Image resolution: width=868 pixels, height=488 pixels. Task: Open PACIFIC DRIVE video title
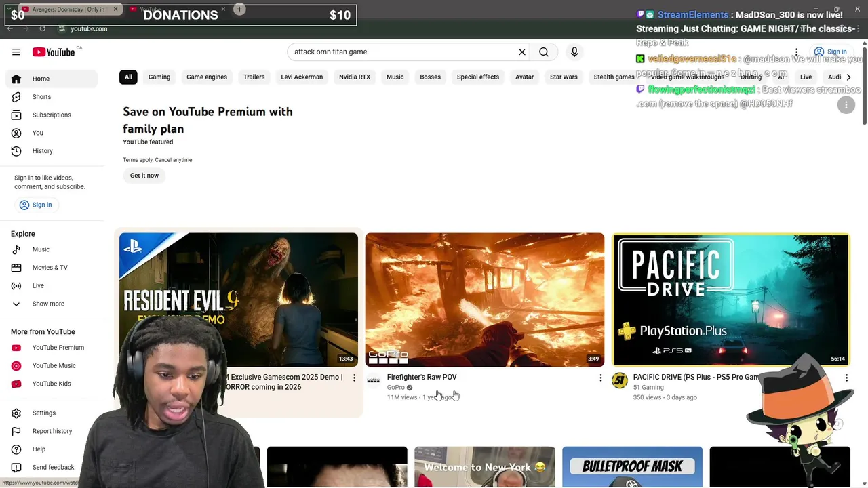click(x=696, y=377)
